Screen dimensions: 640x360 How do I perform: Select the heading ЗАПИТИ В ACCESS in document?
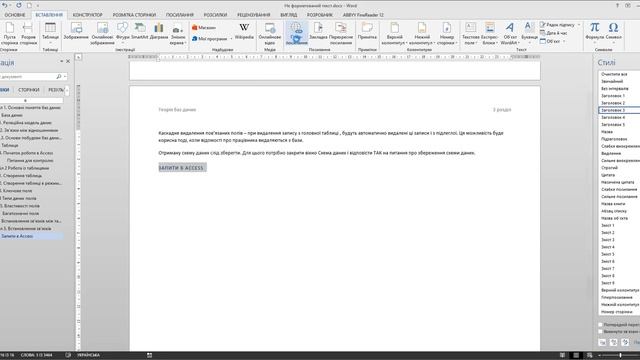click(x=181, y=168)
